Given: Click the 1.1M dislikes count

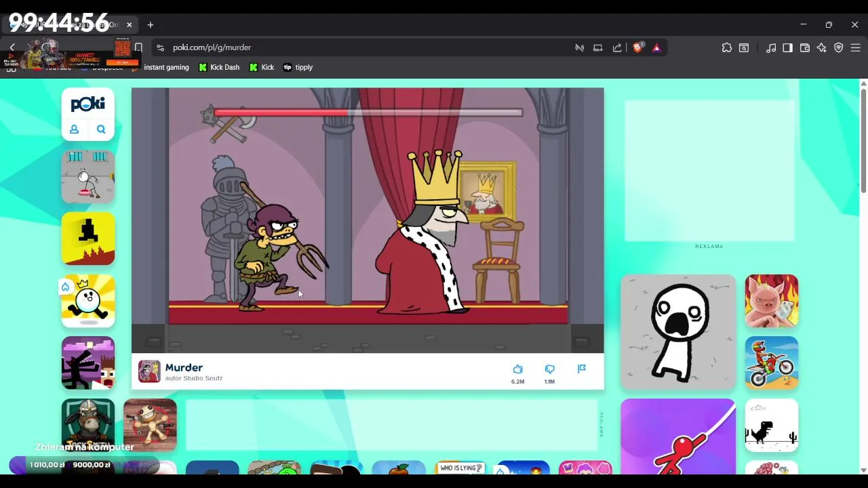Looking at the screenshot, I should tap(549, 382).
